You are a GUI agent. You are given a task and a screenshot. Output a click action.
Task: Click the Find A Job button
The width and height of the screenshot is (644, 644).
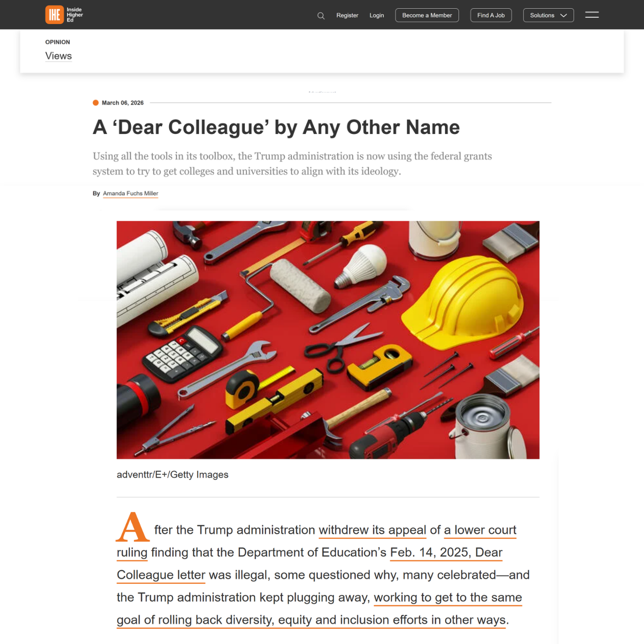coord(491,15)
